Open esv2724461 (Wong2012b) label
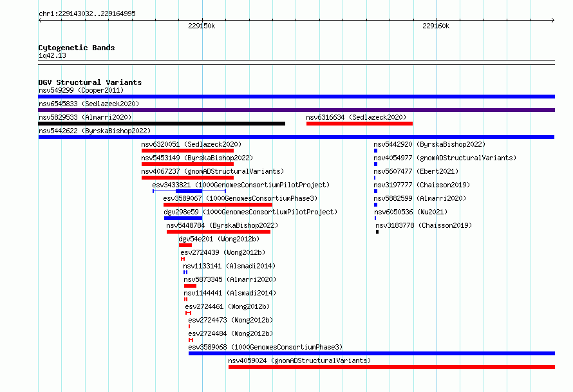This screenshot has height=392, width=573. point(227,306)
